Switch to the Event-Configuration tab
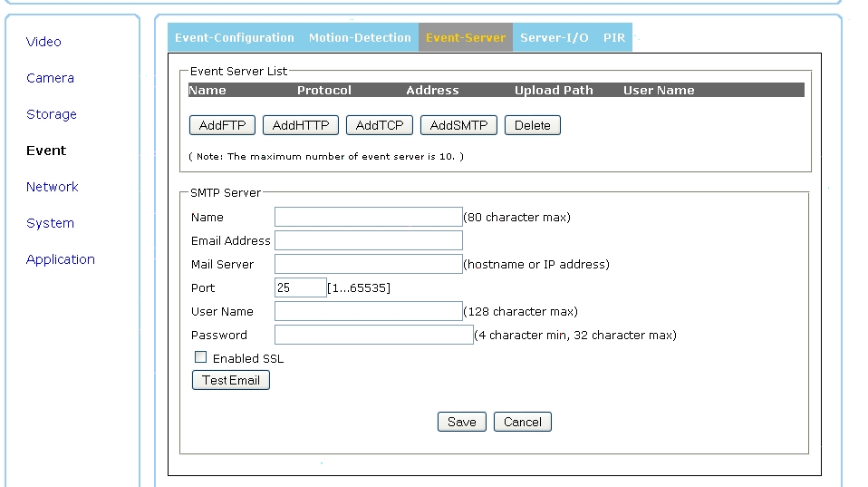868x487 pixels. 235,38
